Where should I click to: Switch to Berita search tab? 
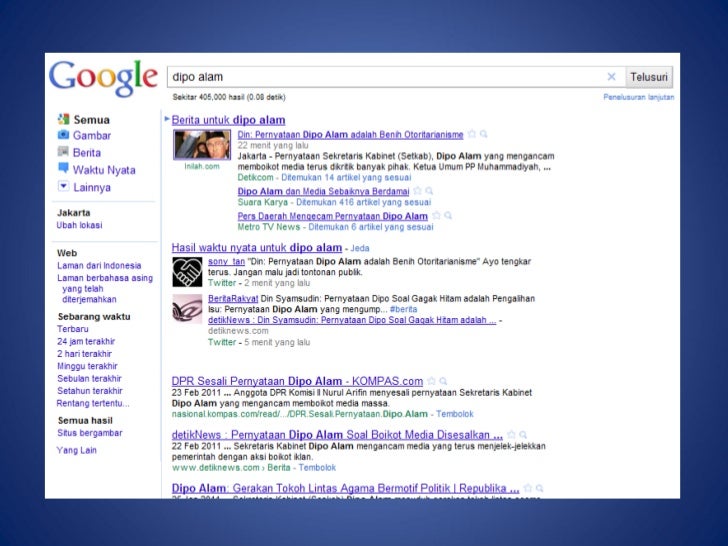click(87, 153)
